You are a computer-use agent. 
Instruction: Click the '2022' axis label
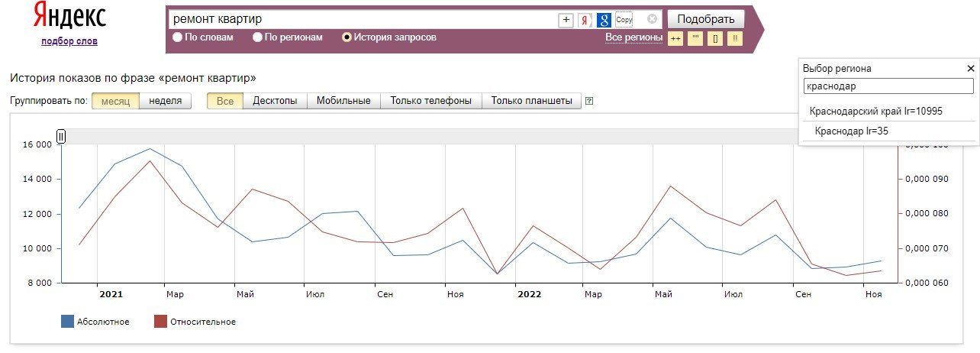529,293
